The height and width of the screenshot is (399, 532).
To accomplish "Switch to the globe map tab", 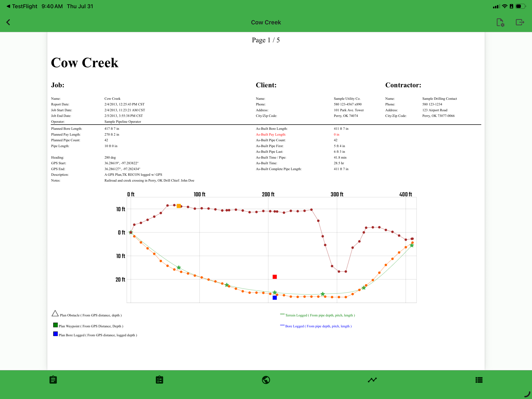I will [266, 380].
